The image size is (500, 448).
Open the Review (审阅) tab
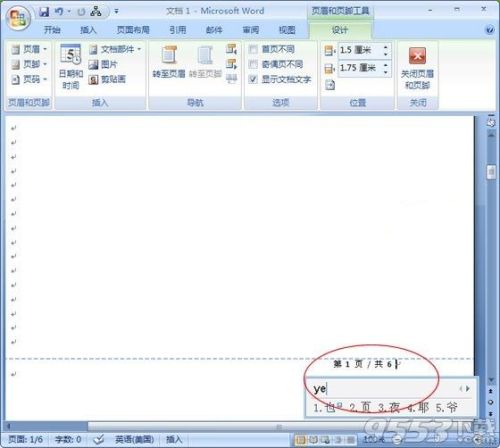pos(251,30)
